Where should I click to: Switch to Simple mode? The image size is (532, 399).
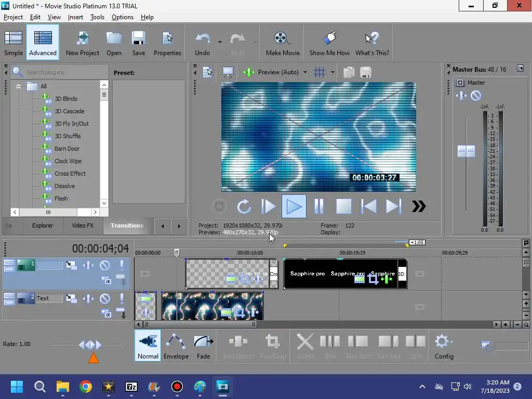[x=14, y=43]
